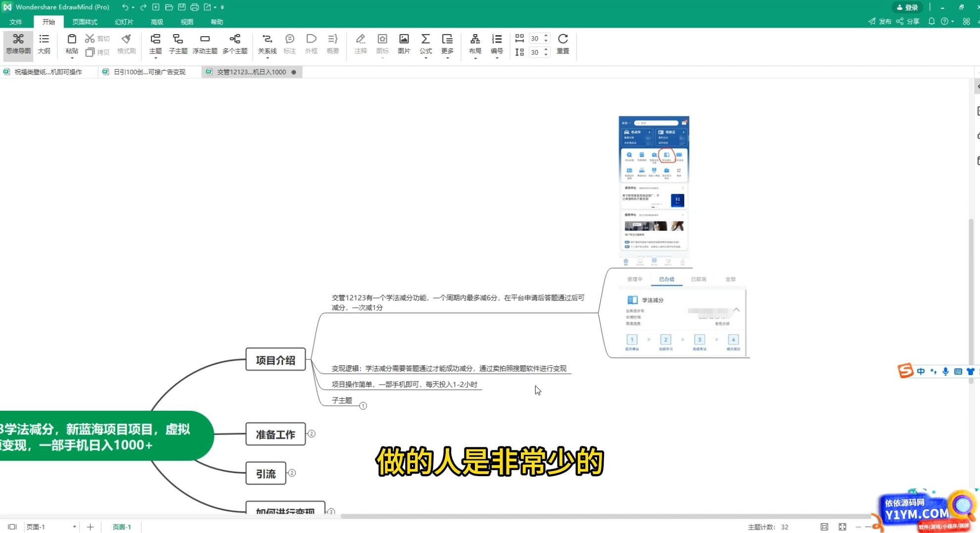Screen dimensions: 980x533
Task: Click the Paste (粘贴) icon
Action: coord(72,39)
